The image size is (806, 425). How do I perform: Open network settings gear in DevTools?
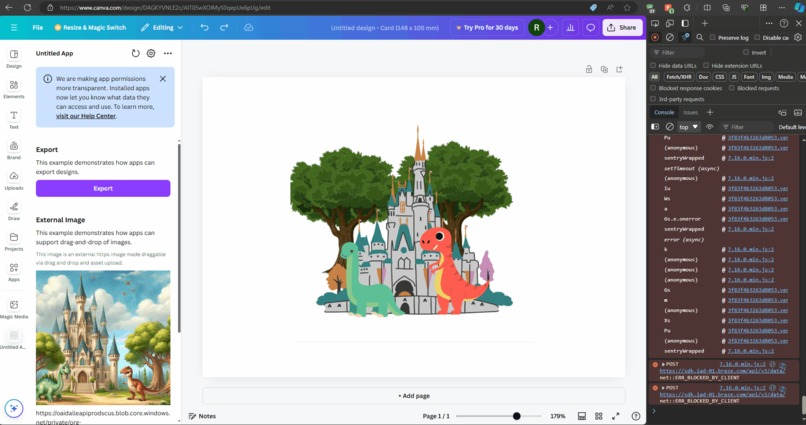coord(798,37)
